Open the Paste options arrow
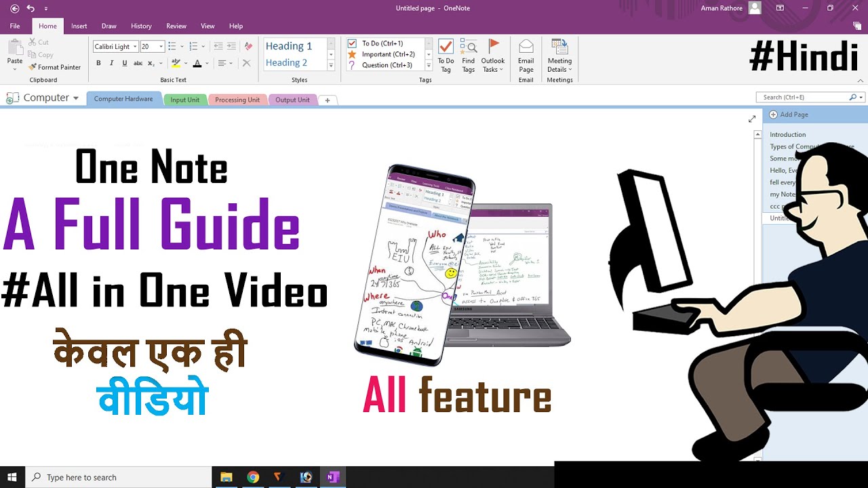The height and width of the screenshot is (488, 868). (14, 69)
